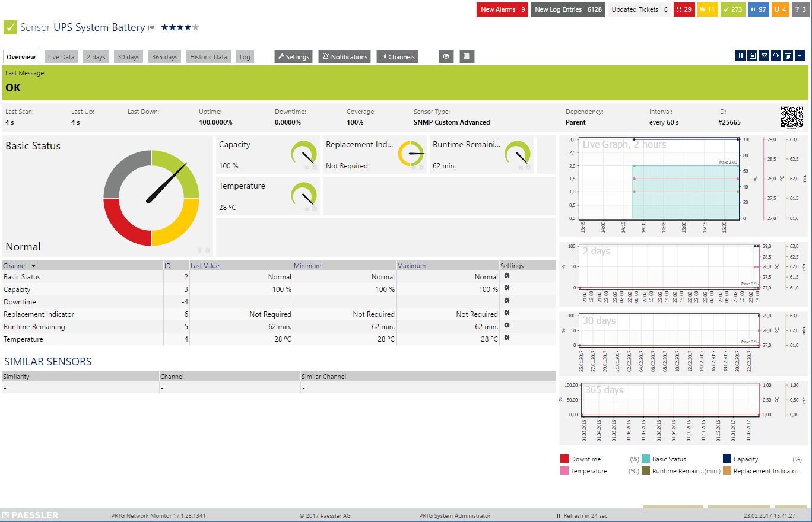
Task: Add a comment using speech bubble icon
Action: (446, 56)
